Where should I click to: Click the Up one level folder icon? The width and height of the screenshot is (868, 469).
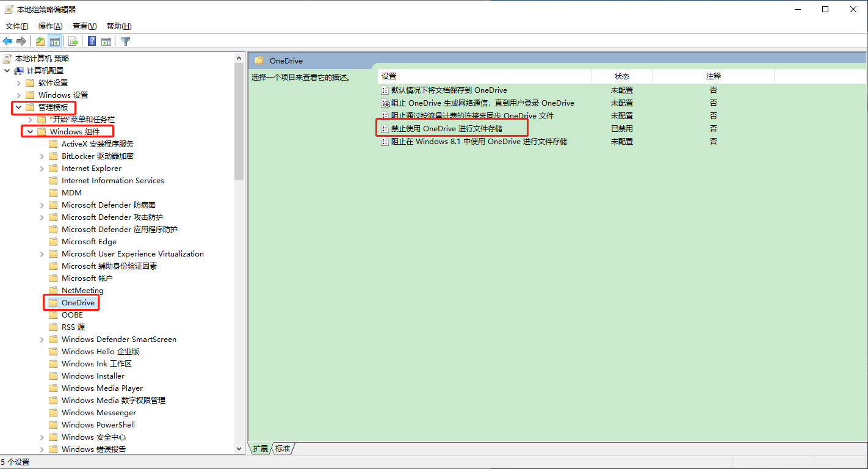click(x=40, y=41)
